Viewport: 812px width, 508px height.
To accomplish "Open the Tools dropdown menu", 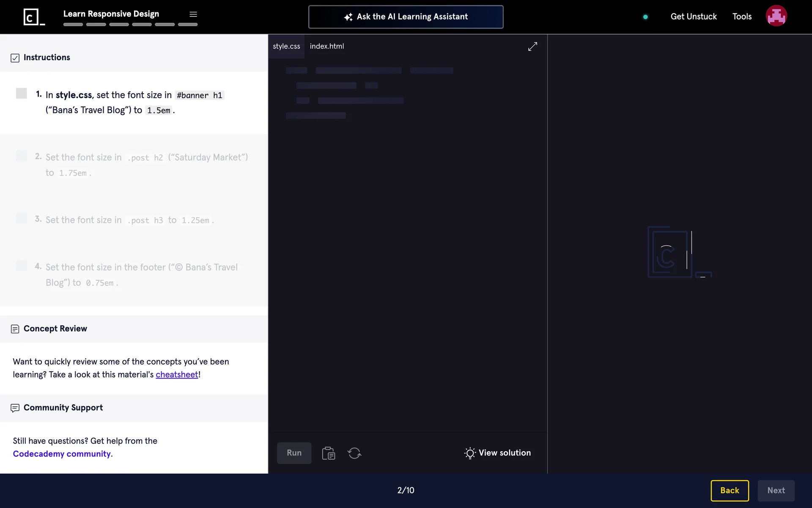I will (742, 17).
